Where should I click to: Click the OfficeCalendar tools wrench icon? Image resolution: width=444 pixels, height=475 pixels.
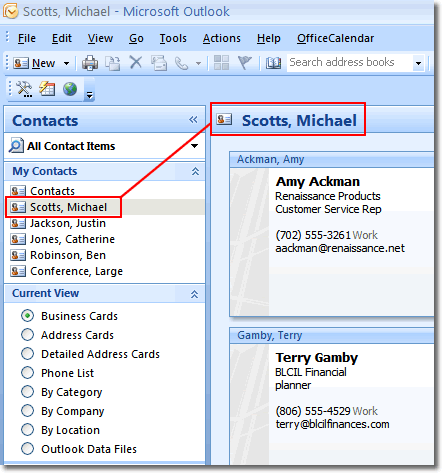[24, 89]
